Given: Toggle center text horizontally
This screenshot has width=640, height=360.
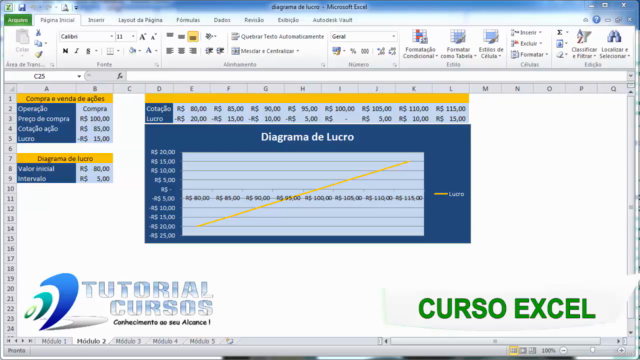Looking at the screenshot, I should coord(181,51).
